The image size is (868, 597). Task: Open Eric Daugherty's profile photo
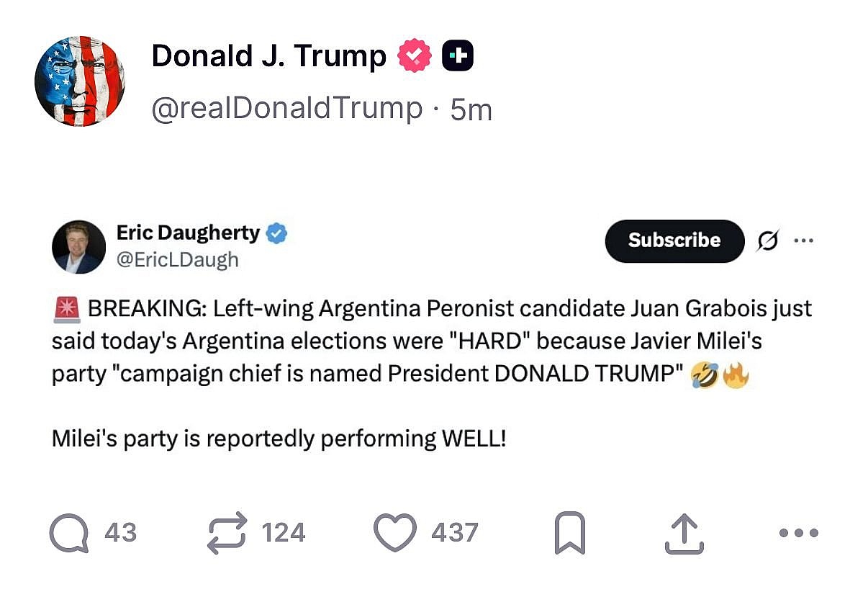click(78, 247)
